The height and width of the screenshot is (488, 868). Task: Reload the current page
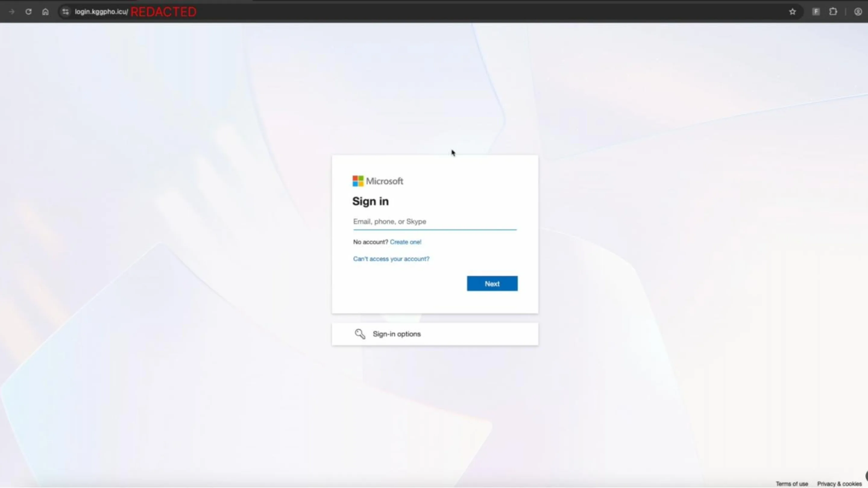click(29, 11)
